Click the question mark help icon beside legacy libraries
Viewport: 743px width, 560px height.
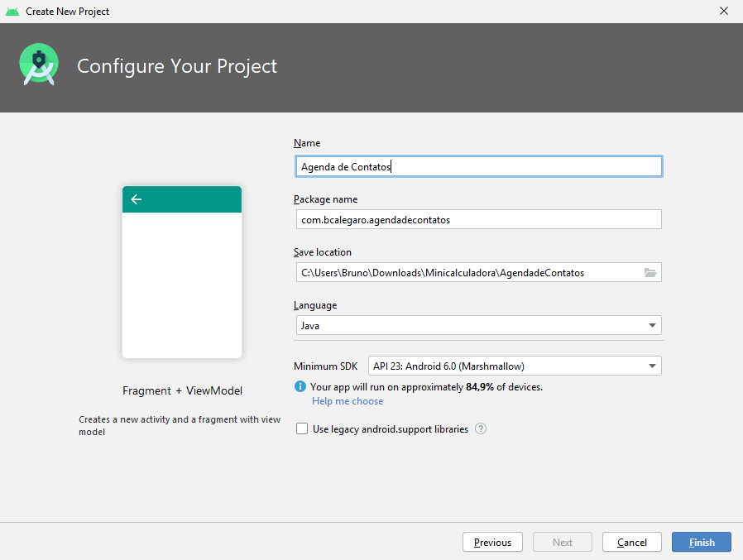point(481,429)
